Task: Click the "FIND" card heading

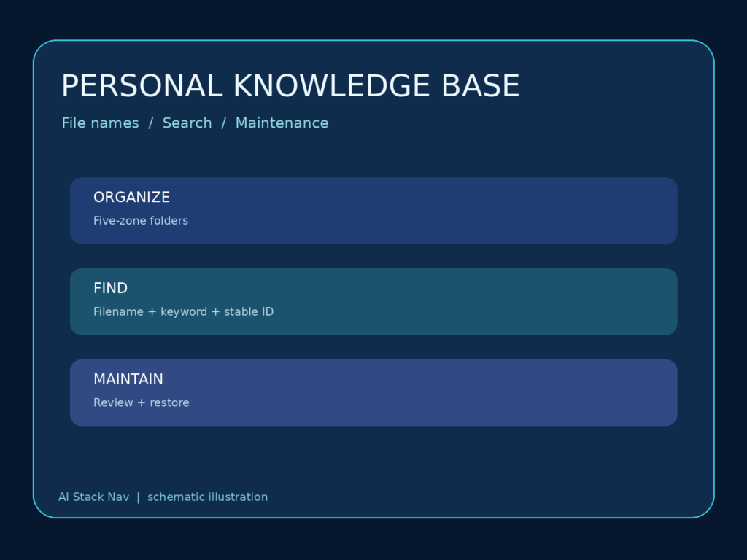Action: pos(111,288)
